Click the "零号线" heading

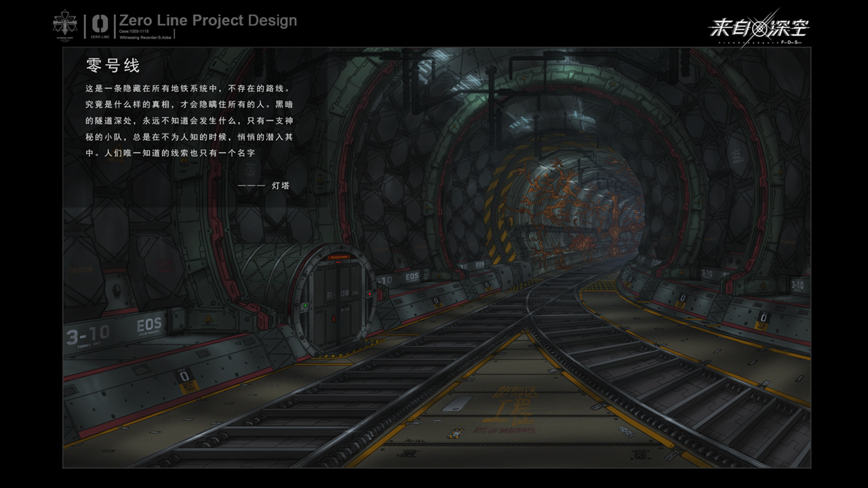coord(113,66)
